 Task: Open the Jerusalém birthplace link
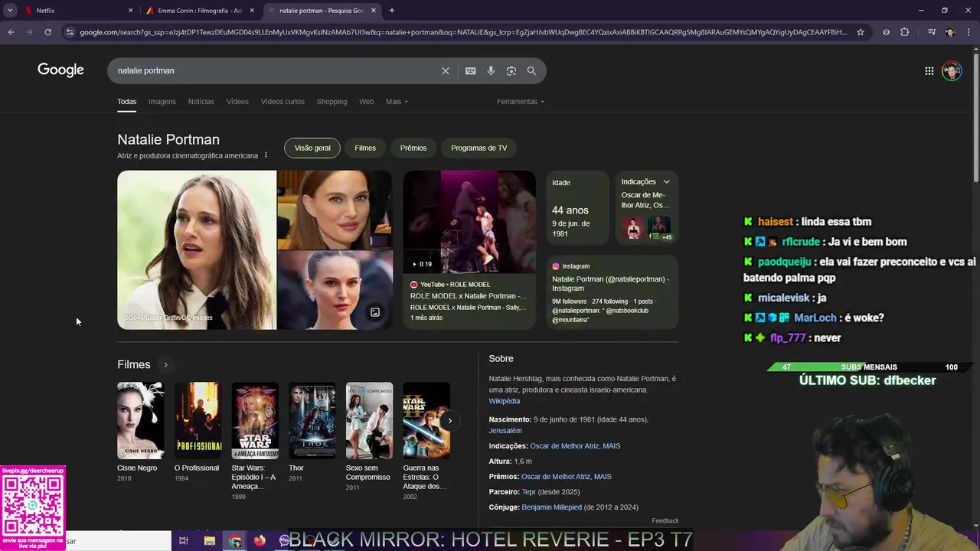tap(505, 431)
